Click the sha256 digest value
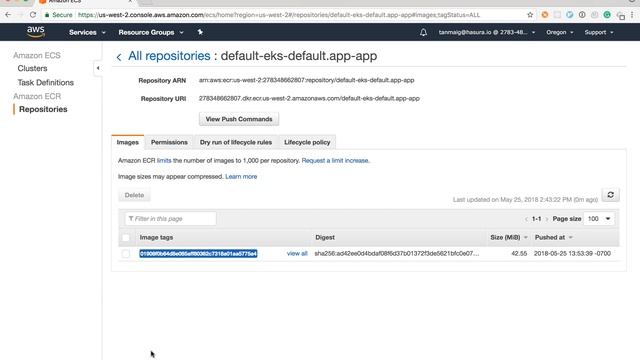Screen dimensions: 640x360 coord(397,253)
